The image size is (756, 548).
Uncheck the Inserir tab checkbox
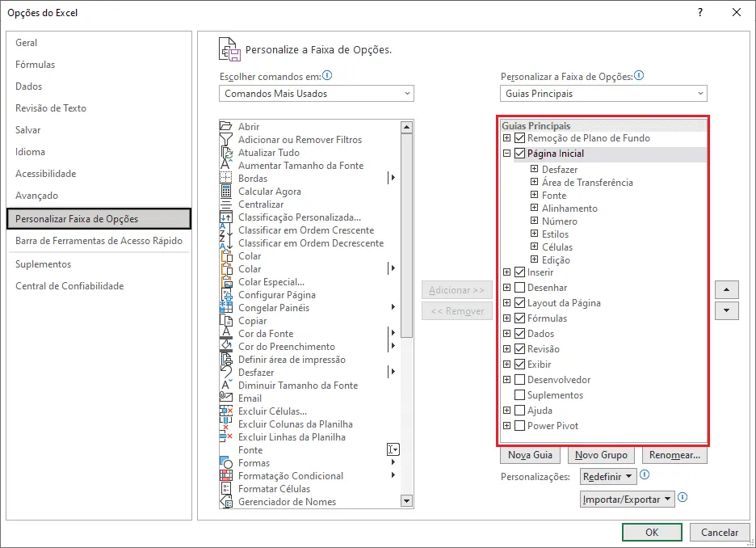coord(519,272)
